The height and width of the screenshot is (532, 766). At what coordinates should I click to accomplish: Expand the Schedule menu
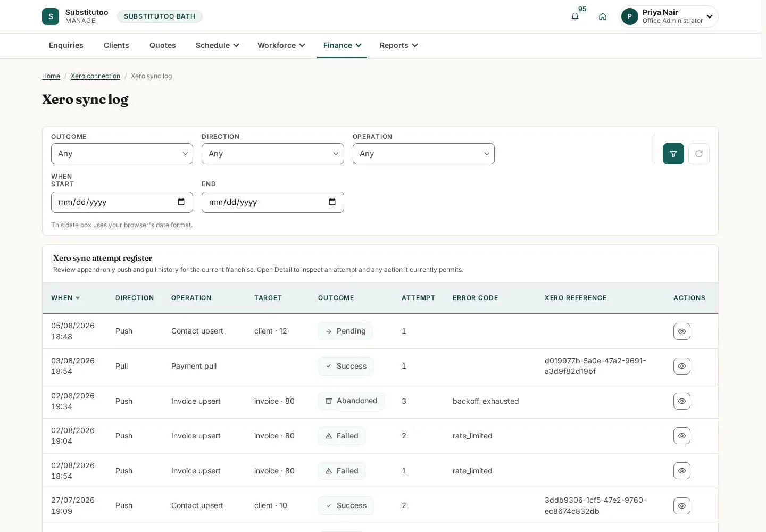[217, 45]
